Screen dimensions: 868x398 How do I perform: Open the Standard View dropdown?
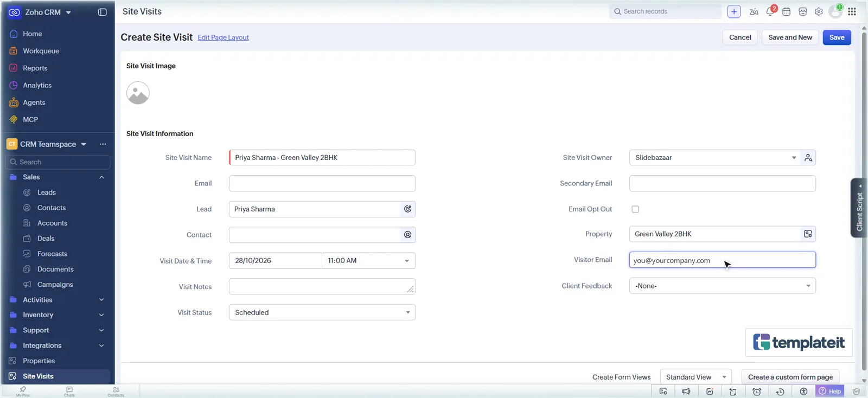695,377
